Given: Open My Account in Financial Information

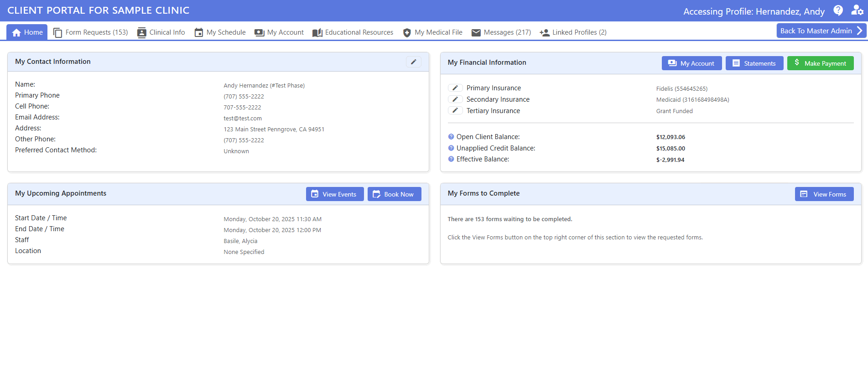Looking at the screenshot, I should (x=691, y=63).
